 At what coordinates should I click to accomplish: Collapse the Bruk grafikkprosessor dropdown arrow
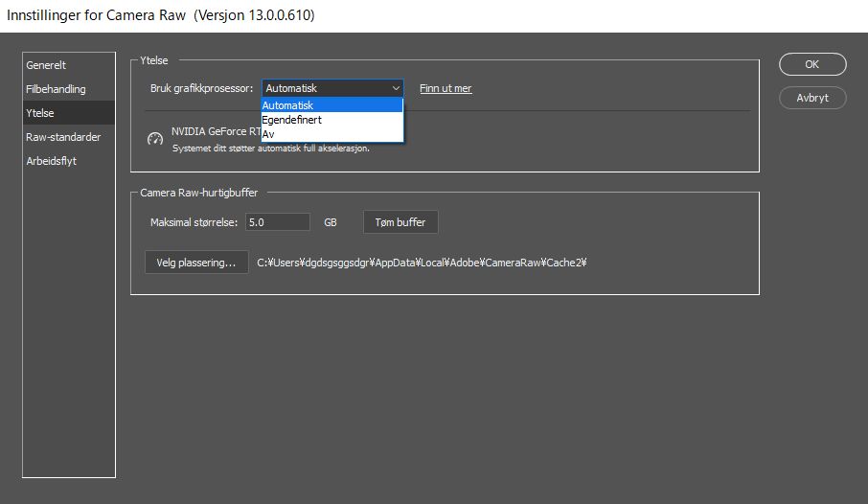(x=396, y=88)
